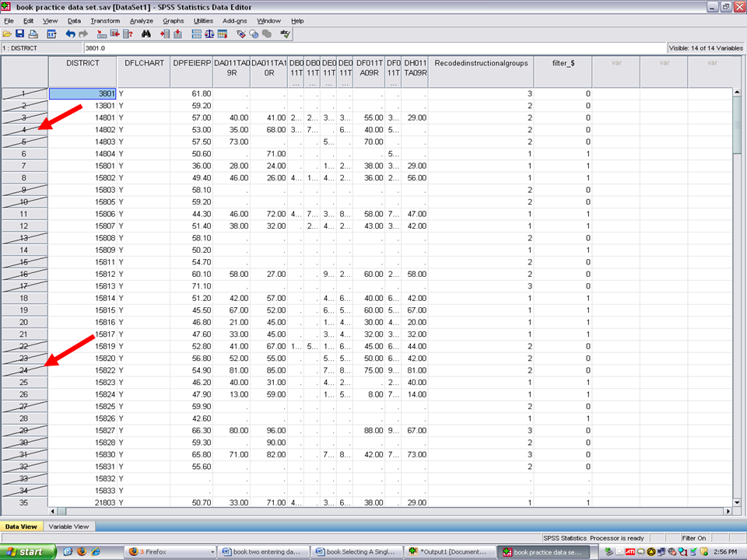The height and width of the screenshot is (560, 747).
Task: Select the DISTRICT column header
Action: (x=82, y=63)
